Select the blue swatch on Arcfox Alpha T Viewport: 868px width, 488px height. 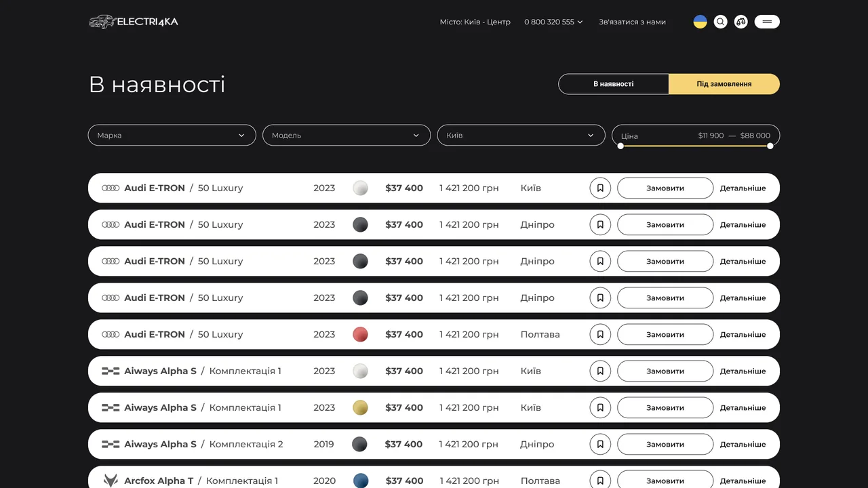click(x=360, y=481)
